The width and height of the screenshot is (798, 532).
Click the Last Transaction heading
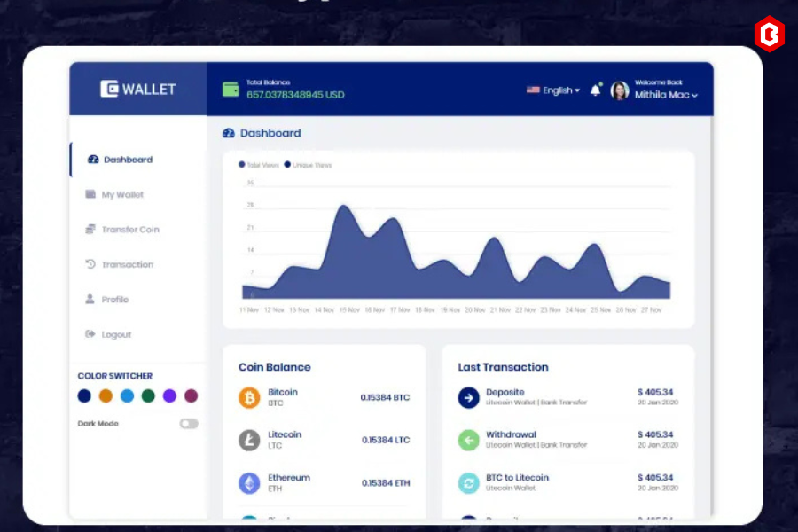pyautogui.click(x=503, y=367)
